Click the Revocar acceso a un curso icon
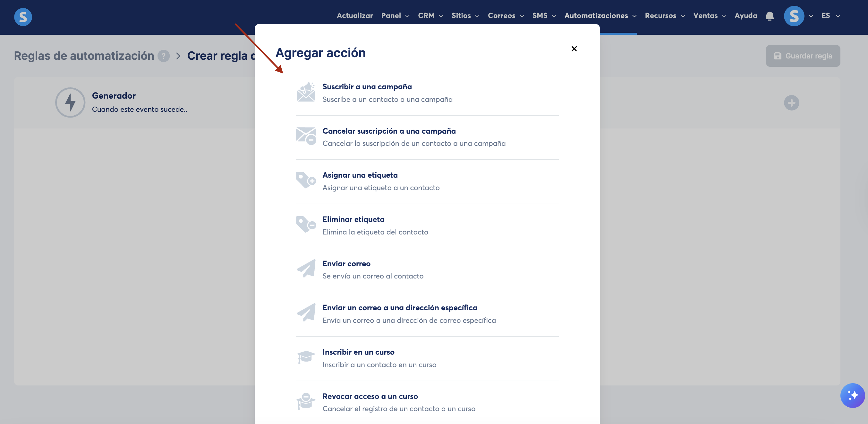The height and width of the screenshot is (424, 868). coord(306,402)
